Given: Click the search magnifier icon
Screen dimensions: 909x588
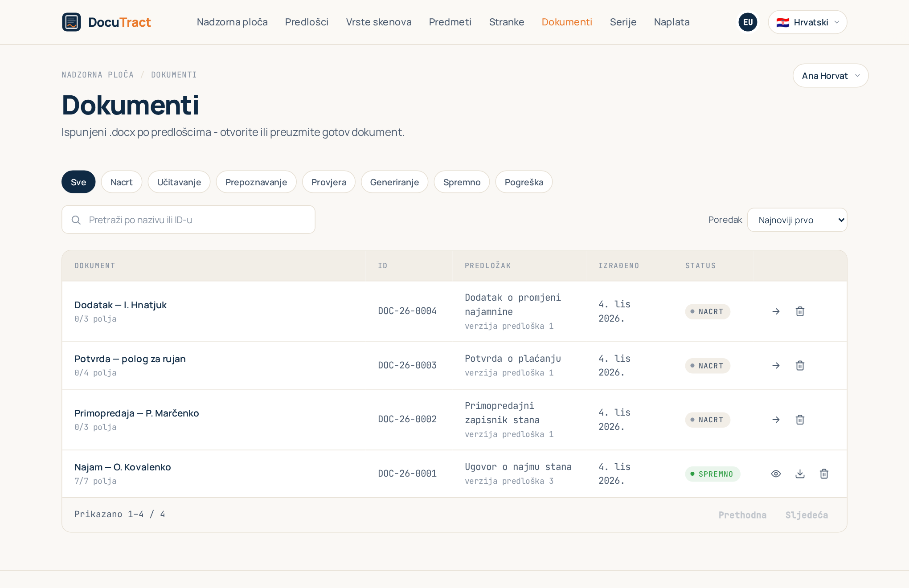Looking at the screenshot, I should (76, 220).
